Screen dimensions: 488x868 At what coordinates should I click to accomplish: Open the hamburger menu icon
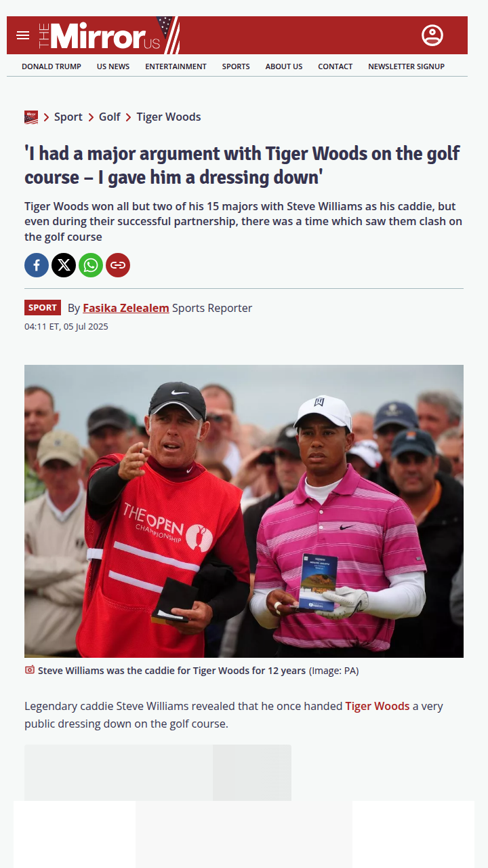(23, 35)
